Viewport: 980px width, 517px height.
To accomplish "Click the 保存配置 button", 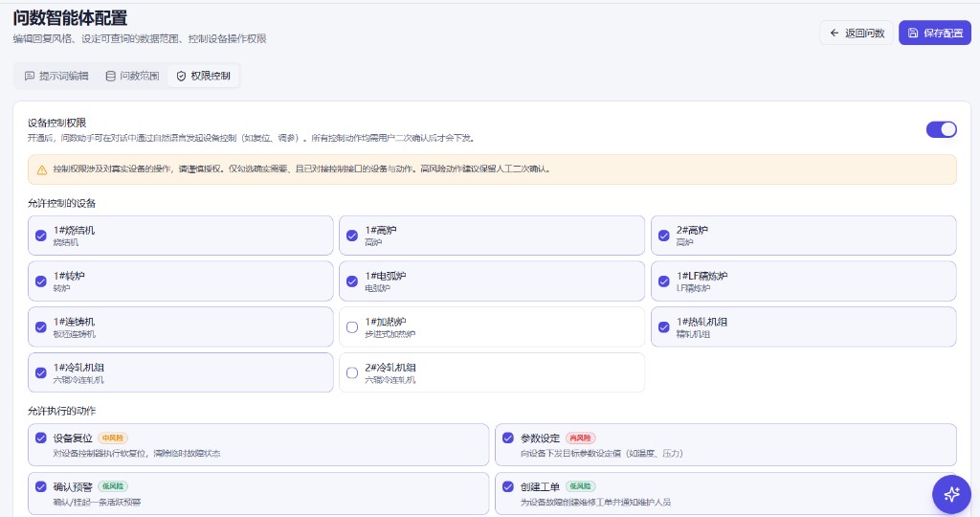I will pos(935,34).
